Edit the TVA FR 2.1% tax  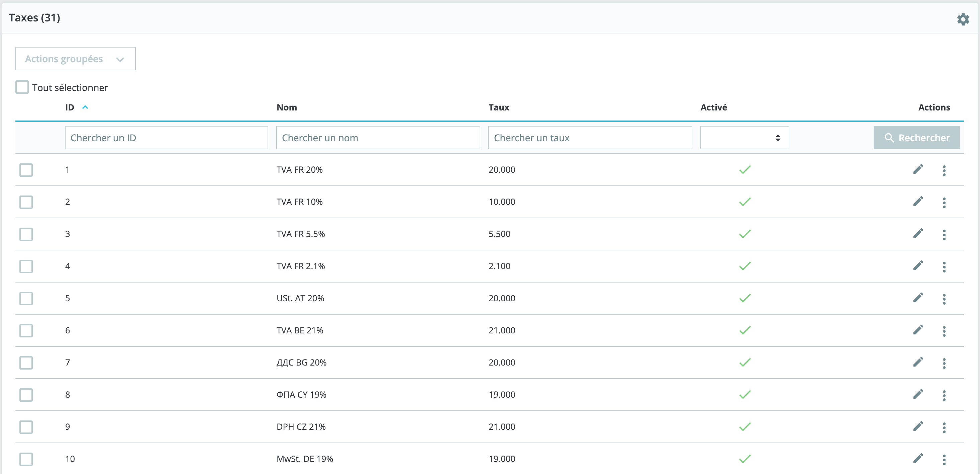(918, 266)
